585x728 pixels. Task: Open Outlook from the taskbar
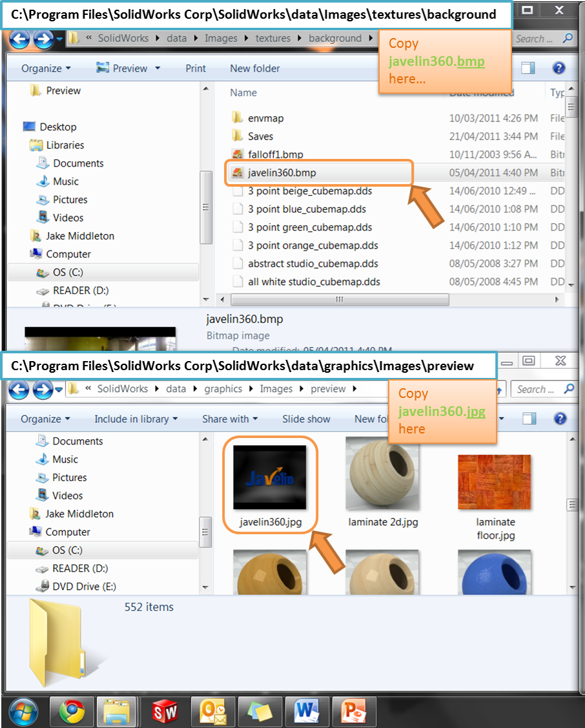pyautogui.click(x=212, y=712)
